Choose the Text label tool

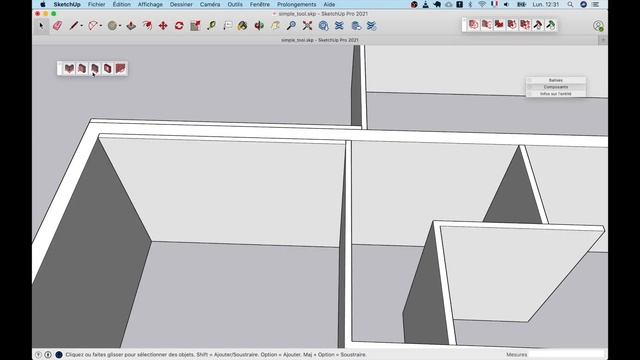[x=227, y=26]
